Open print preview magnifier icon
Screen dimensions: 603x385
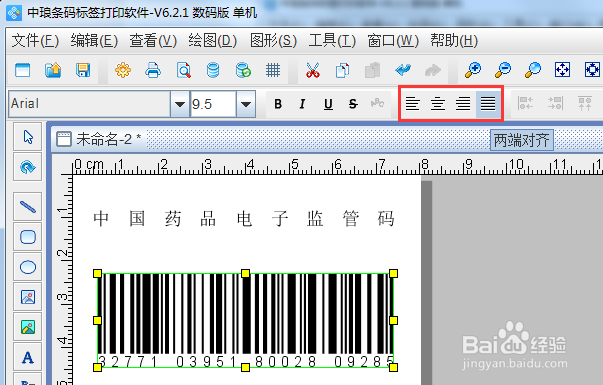(x=183, y=70)
